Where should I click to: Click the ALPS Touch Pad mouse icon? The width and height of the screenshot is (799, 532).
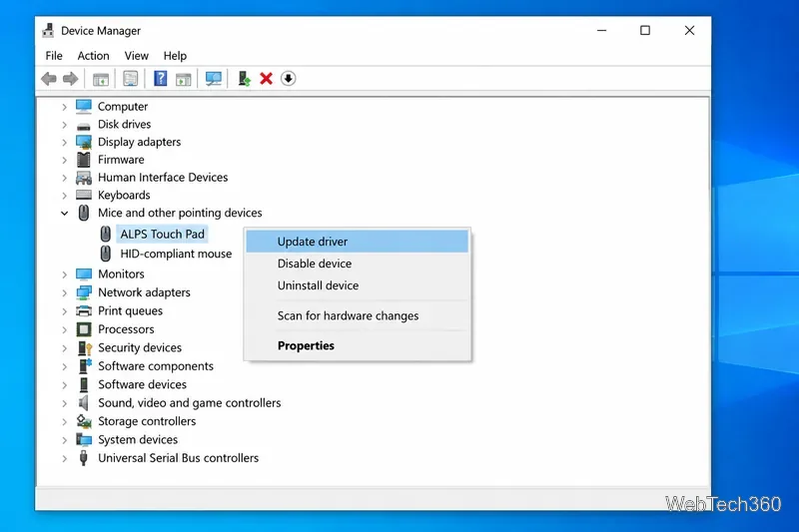coord(106,235)
